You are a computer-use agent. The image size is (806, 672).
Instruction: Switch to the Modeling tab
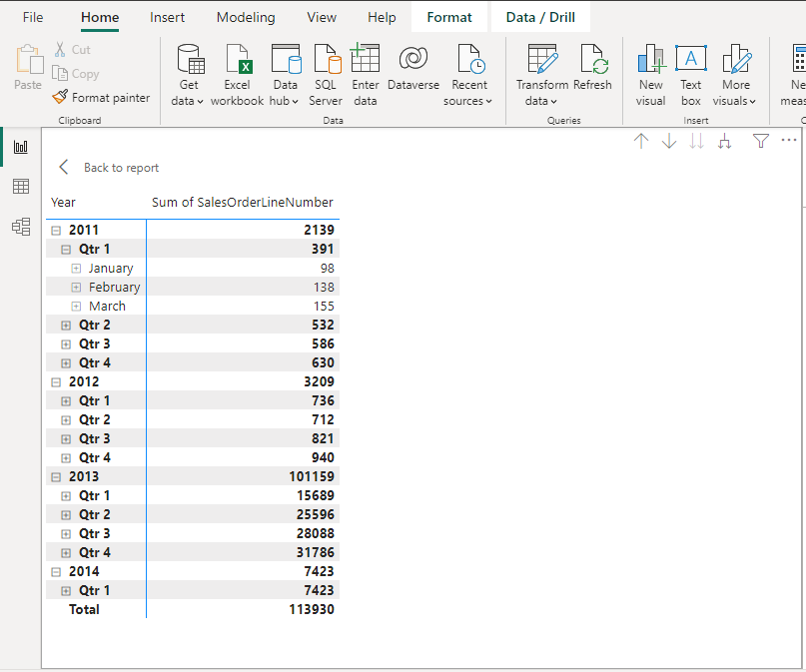tap(246, 17)
